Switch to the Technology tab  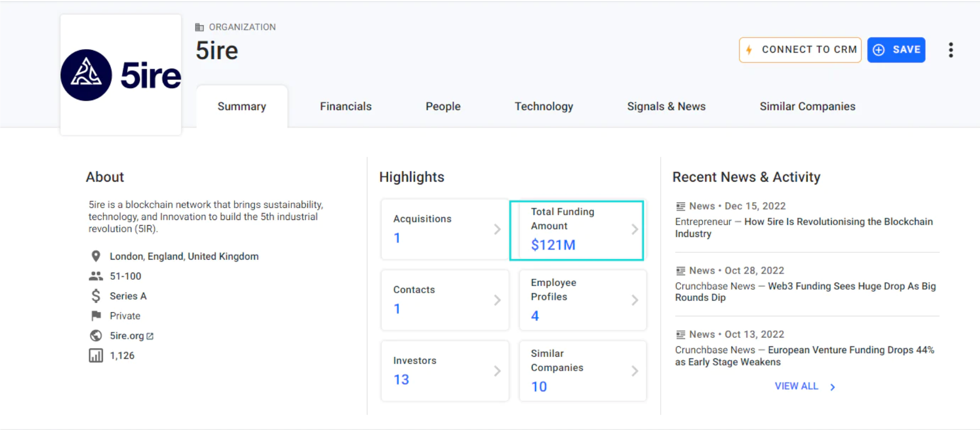pyautogui.click(x=544, y=106)
